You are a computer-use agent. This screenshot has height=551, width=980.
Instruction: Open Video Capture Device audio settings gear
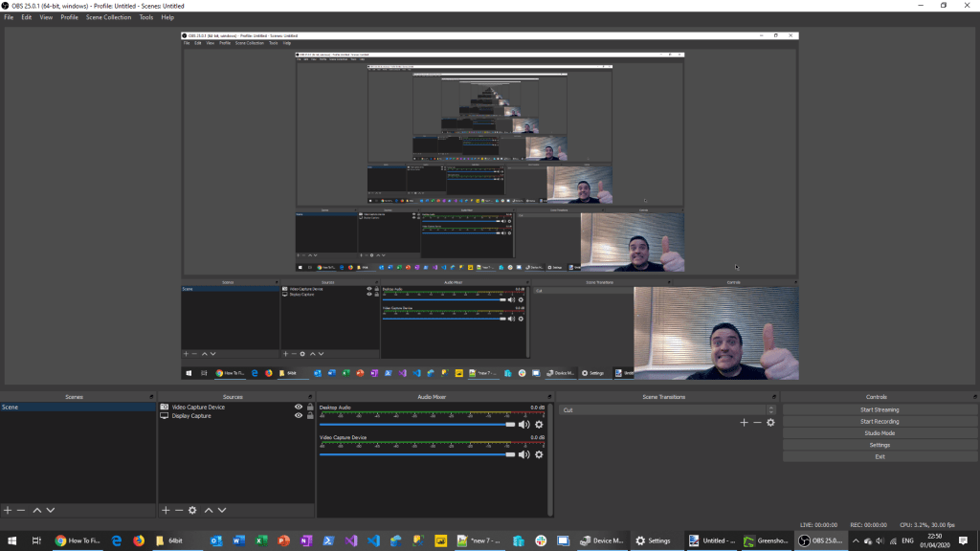(x=539, y=454)
